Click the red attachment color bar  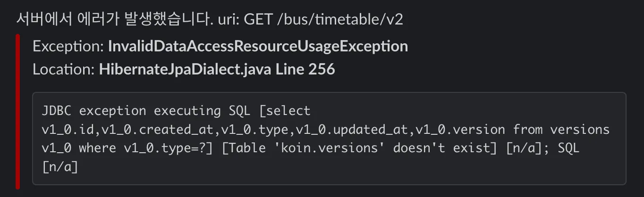tap(18, 111)
